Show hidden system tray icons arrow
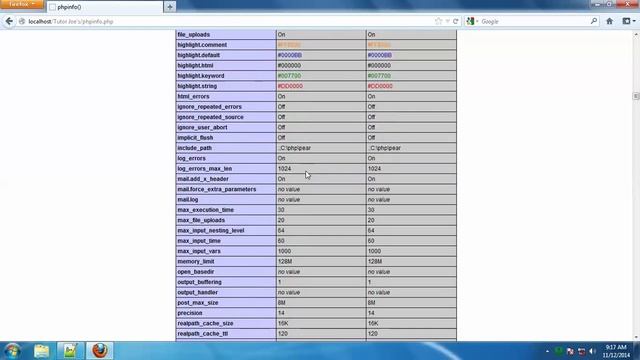This screenshot has height=360, width=640. click(547, 351)
